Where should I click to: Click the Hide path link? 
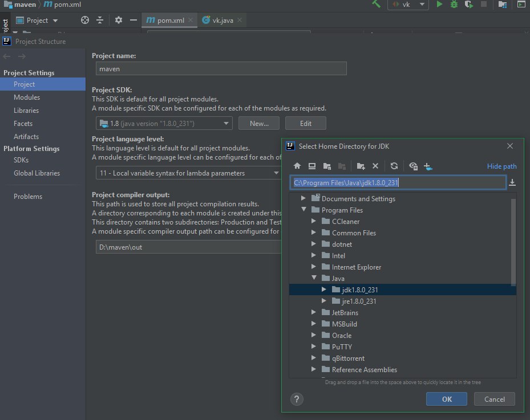point(501,166)
